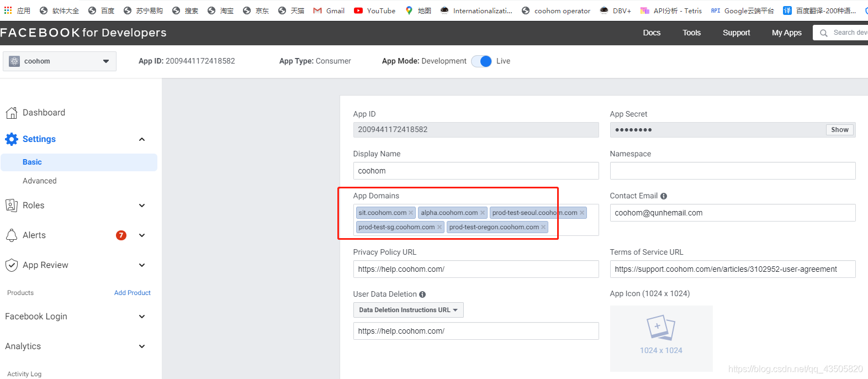Expand the Analytics section
Screen dimensions: 868x379
[x=142, y=346]
